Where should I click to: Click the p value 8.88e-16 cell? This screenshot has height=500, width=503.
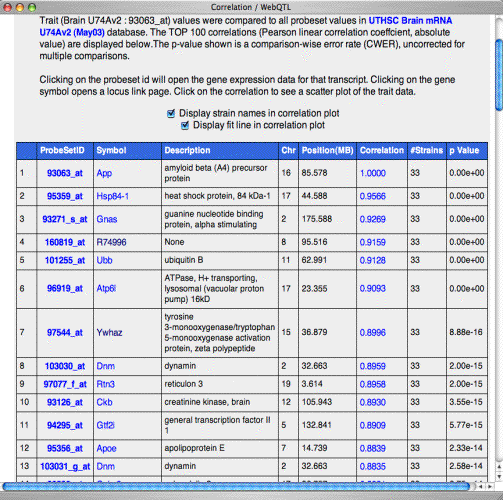click(466, 332)
